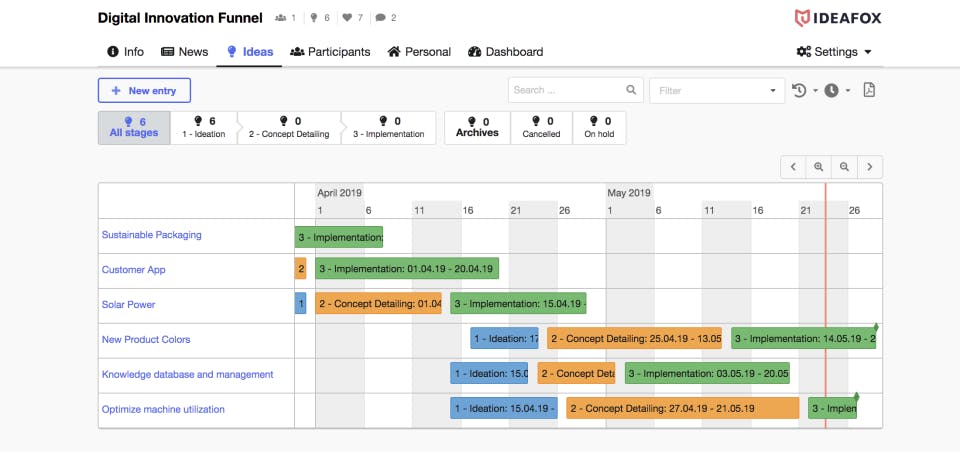960x452 pixels.
Task: Export ideas with the PDF icon
Action: coord(869,90)
